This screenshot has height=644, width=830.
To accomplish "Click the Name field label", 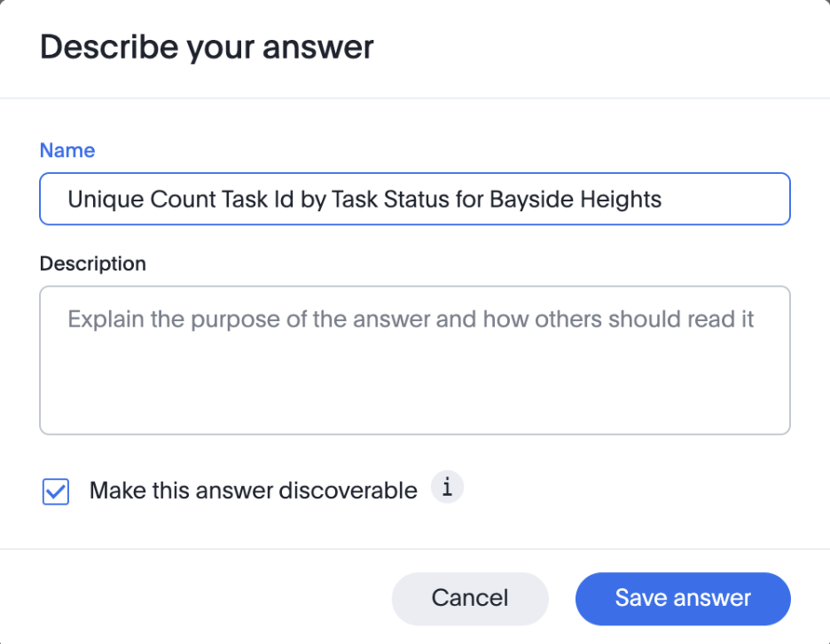I will tap(67, 150).
